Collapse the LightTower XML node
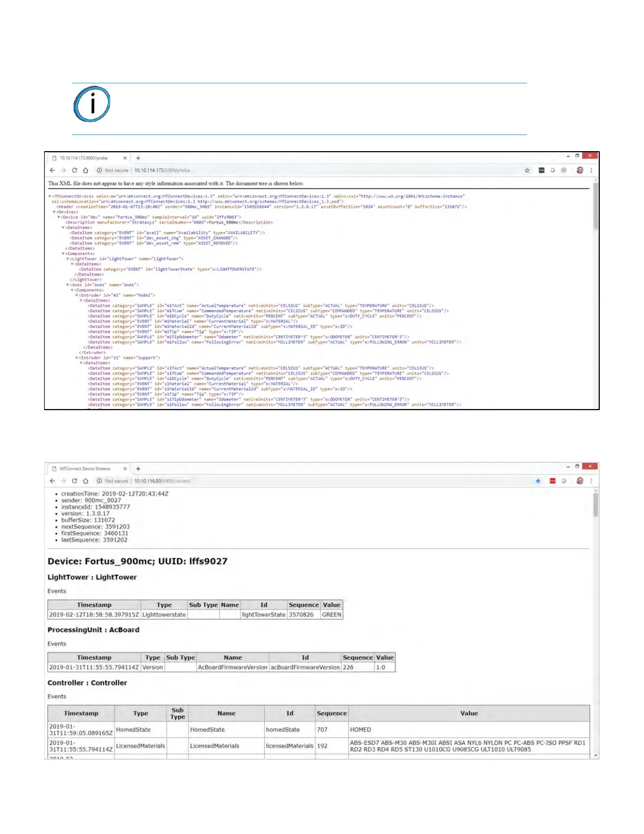Viewport: 644px width, 834px height. pos(67,259)
